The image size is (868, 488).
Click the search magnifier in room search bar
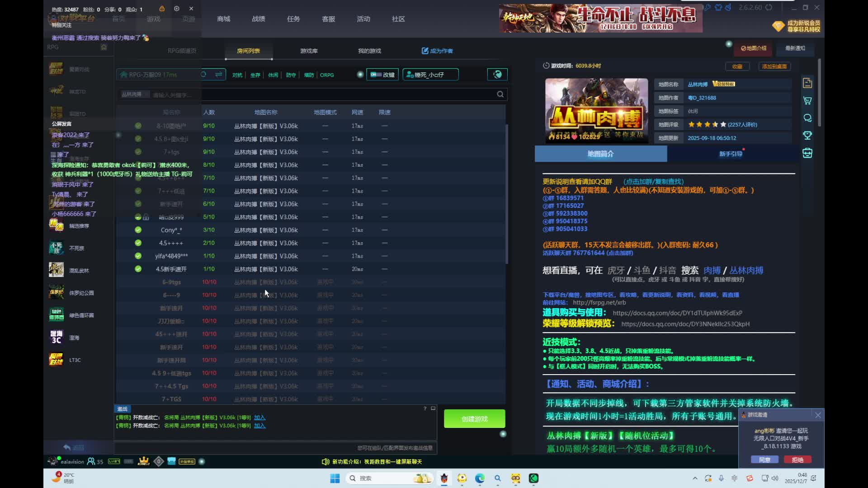500,94
